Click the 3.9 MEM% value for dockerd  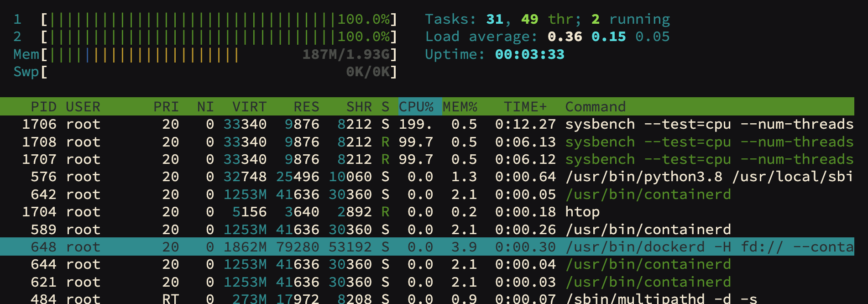tap(464, 247)
